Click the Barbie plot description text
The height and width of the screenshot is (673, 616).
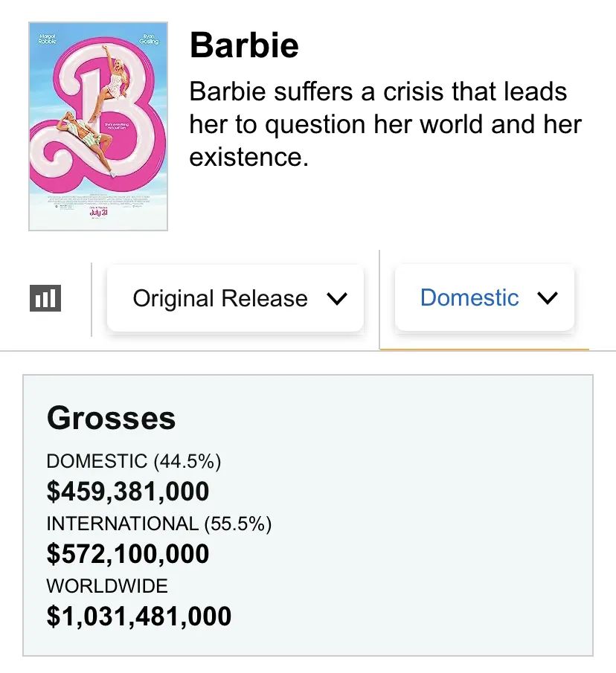tap(385, 124)
